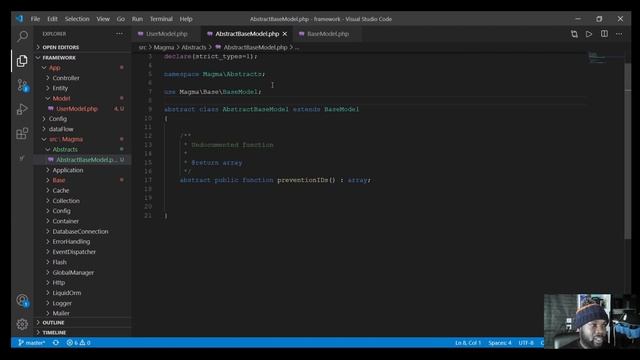The image size is (640, 360).
Task: Open the Selection menu
Action: (77, 19)
